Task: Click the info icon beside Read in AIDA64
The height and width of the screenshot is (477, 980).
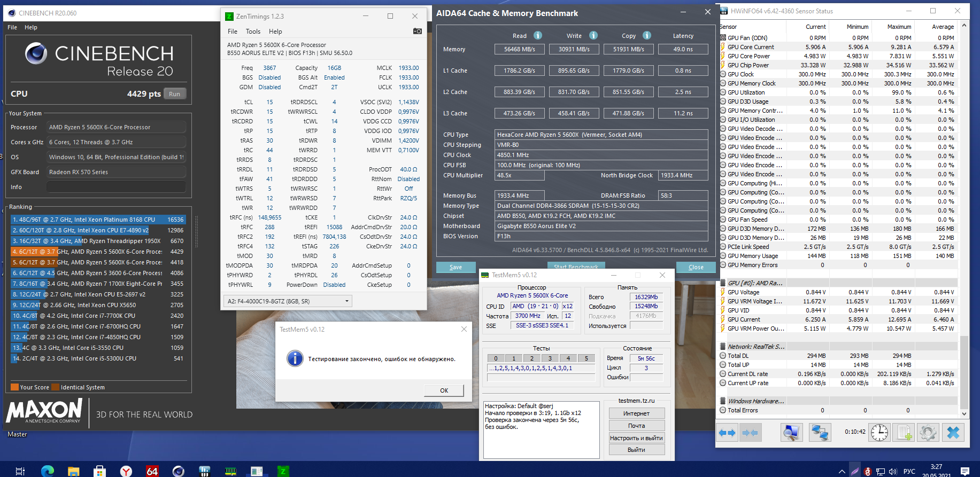Action: click(x=538, y=35)
